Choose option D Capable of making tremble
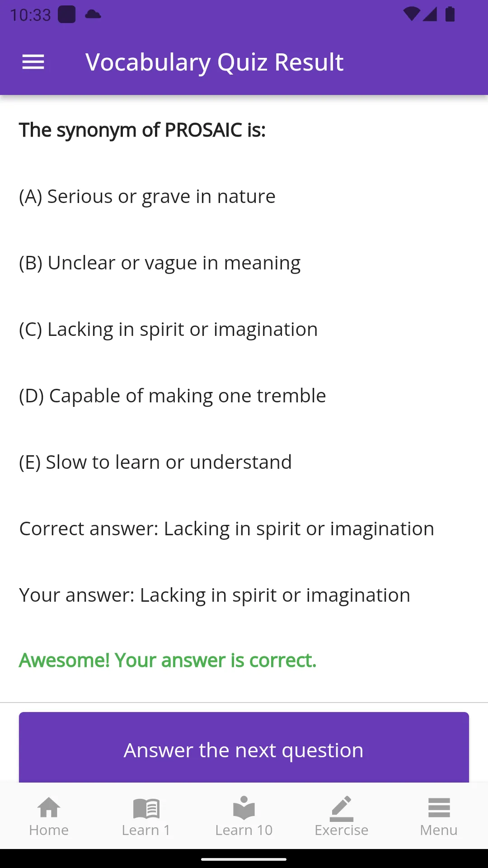Viewport: 488px width, 868px height. (x=173, y=396)
